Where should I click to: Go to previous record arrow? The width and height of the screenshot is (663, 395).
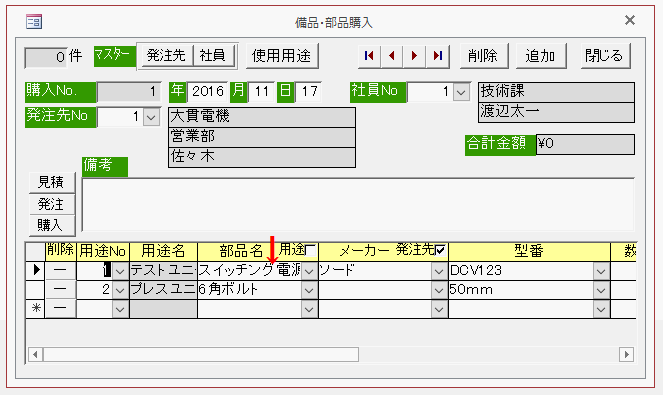pyautogui.click(x=392, y=56)
